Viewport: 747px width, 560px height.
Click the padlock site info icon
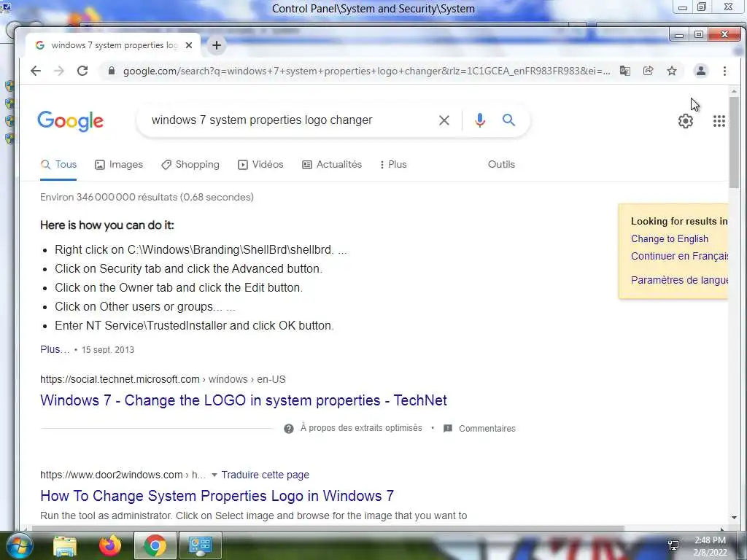click(x=112, y=71)
